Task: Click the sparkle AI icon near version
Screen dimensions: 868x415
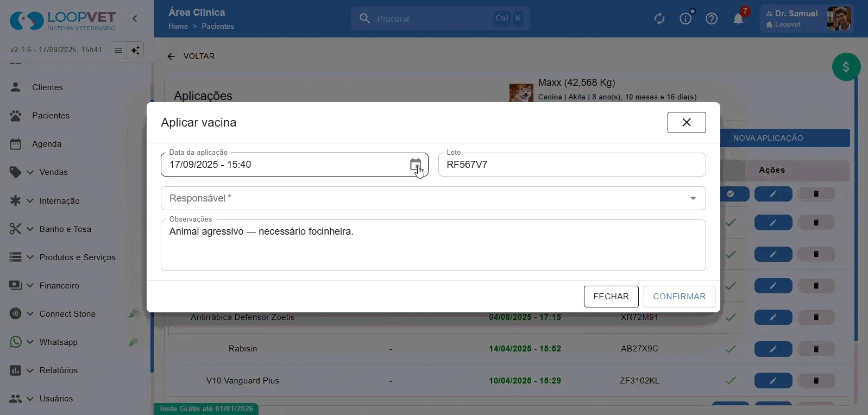Action: pos(135,50)
